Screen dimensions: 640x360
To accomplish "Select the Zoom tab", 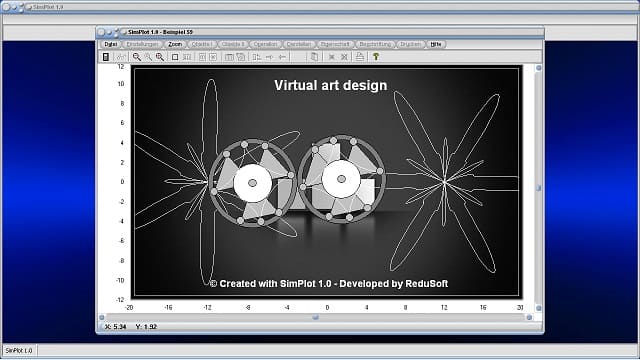I will point(175,44).
